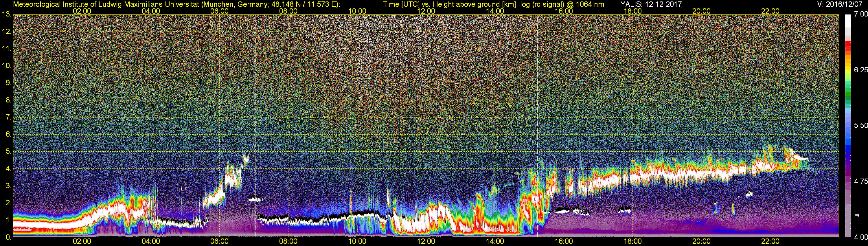Viewport: 868px width, 246px height.
Task: Select the 4.75 color scale value
Action: tap(860, 181)
